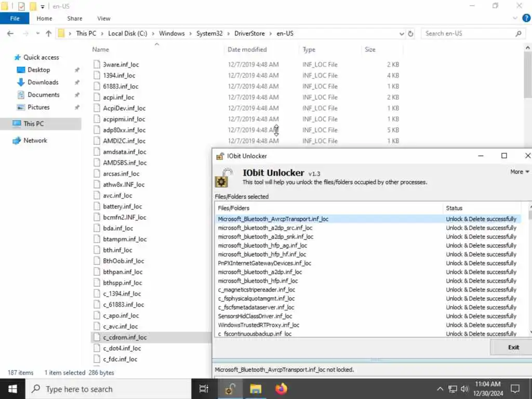The width and height of the screenshot is (532, 399).
Task: Select SensorsHidClassDriver.inf_loc row
Action: click(x=368, y=316)
